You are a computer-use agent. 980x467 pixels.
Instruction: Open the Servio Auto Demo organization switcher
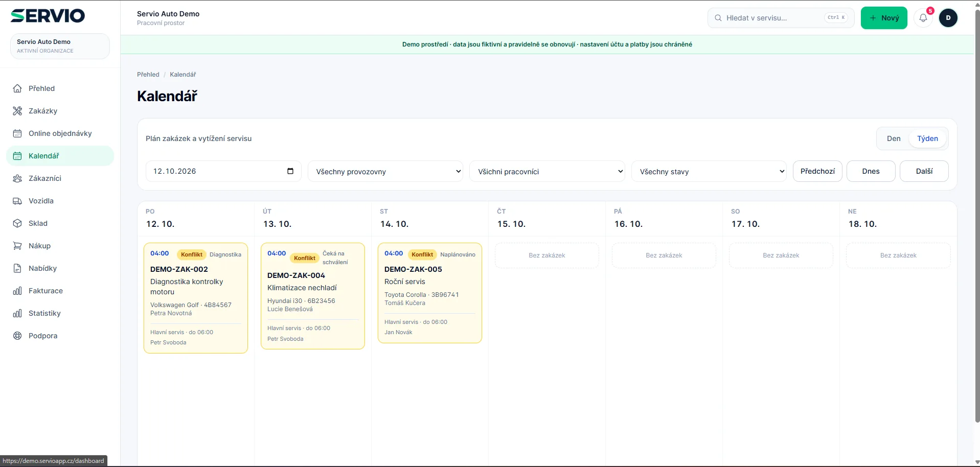60,46
